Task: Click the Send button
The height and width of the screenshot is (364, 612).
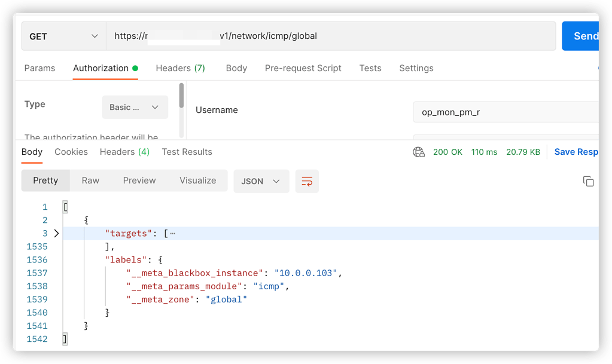Action: tap(585, 36)
